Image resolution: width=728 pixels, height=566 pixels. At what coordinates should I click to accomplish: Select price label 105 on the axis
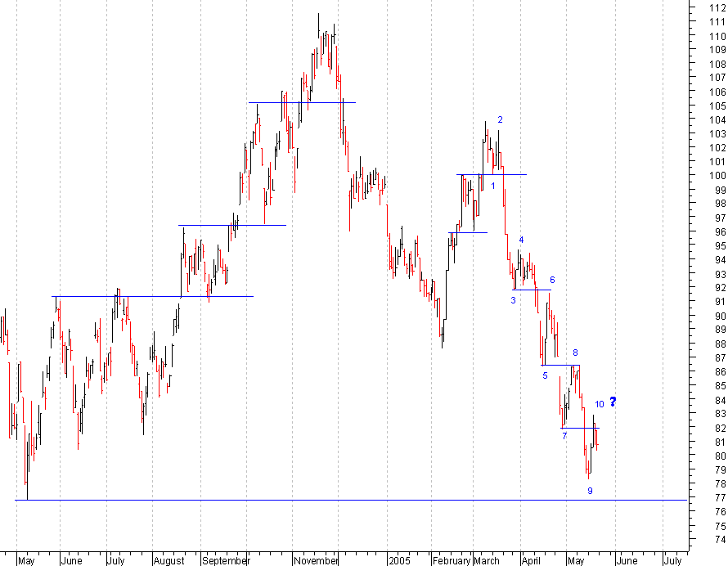point(717,106)
